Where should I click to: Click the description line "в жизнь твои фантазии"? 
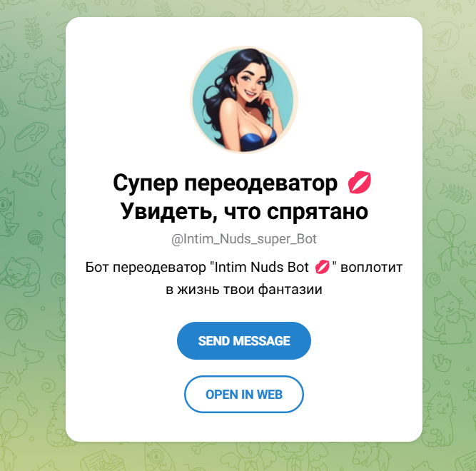coord(244,289)
